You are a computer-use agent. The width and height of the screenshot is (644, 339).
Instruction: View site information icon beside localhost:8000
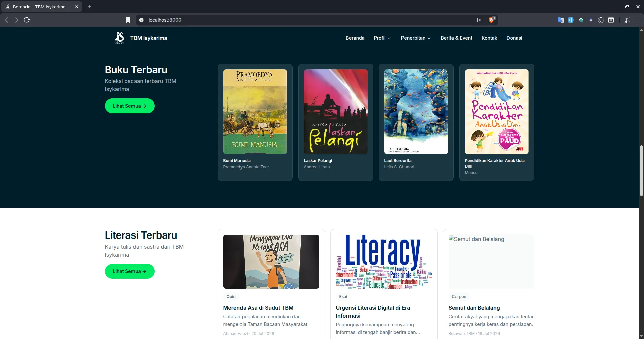tap(141, 20)
